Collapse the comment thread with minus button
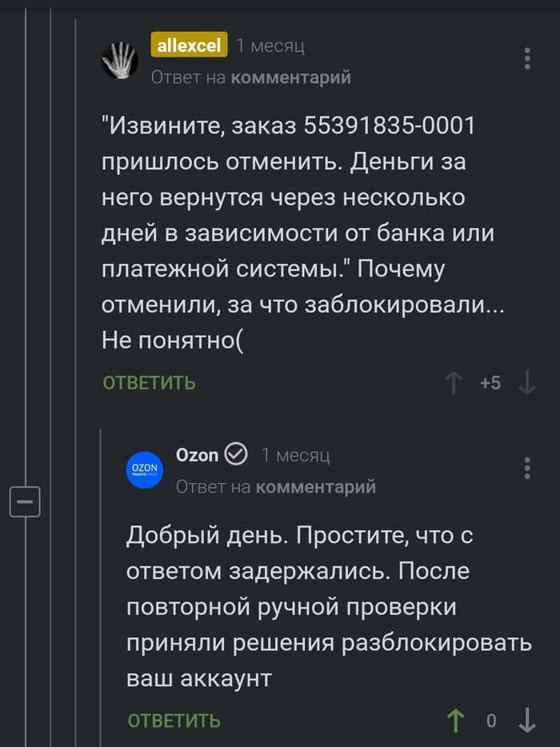The width and height of the screenshot is (560, 747). click(x=24, y=501)
